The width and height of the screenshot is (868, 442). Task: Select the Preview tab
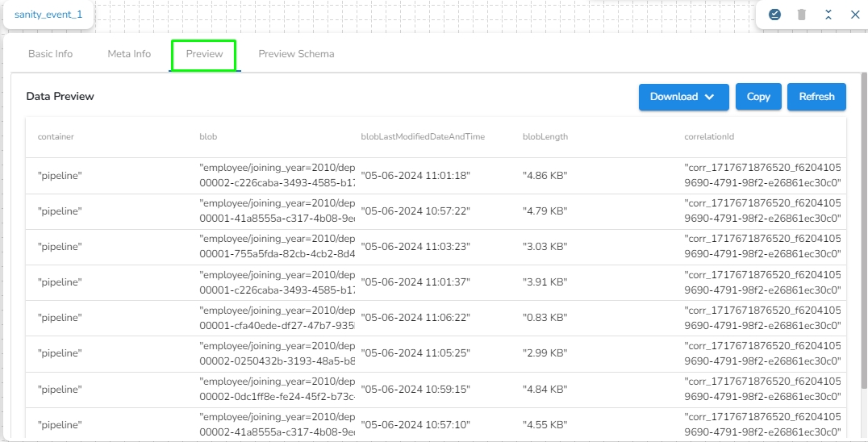point(204,54)
